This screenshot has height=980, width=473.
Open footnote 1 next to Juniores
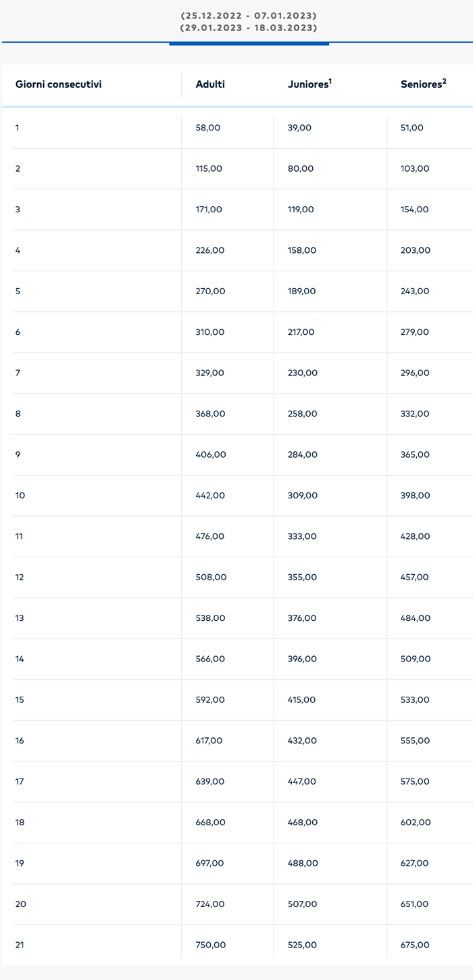330,81
